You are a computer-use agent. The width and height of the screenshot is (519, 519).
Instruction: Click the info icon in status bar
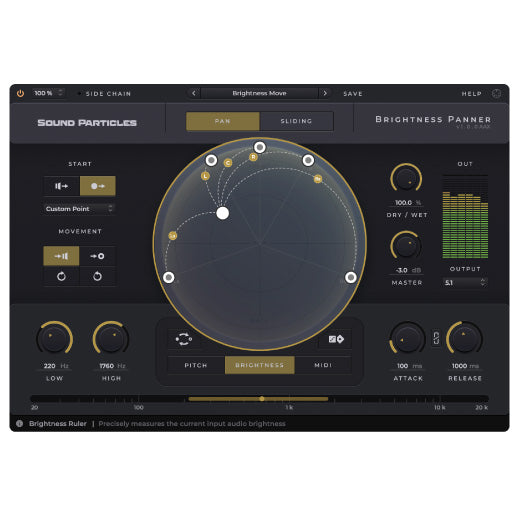click(x=20, y=424)
